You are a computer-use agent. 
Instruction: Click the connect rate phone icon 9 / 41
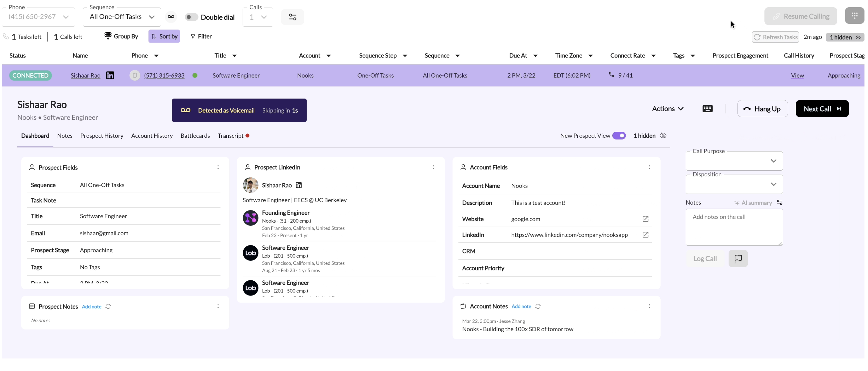click(x=611, y=75)
